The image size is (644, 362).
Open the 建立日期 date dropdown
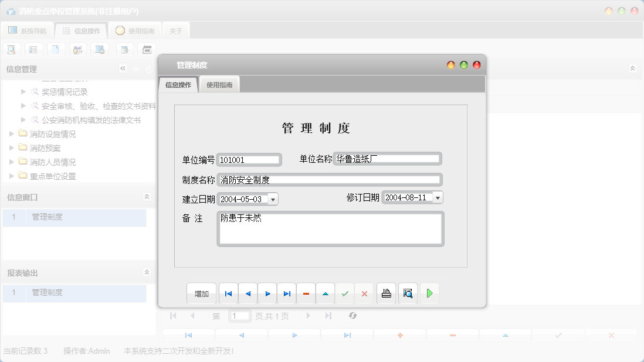272,199
